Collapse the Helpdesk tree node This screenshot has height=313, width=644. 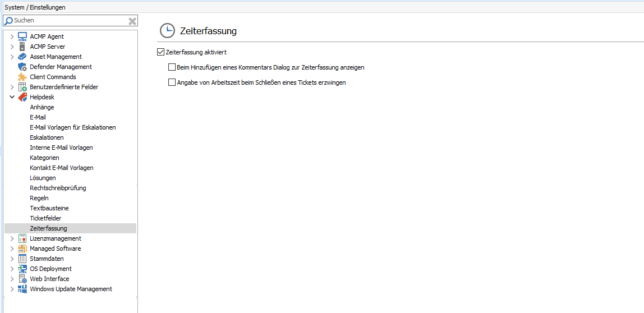[12, 98]
